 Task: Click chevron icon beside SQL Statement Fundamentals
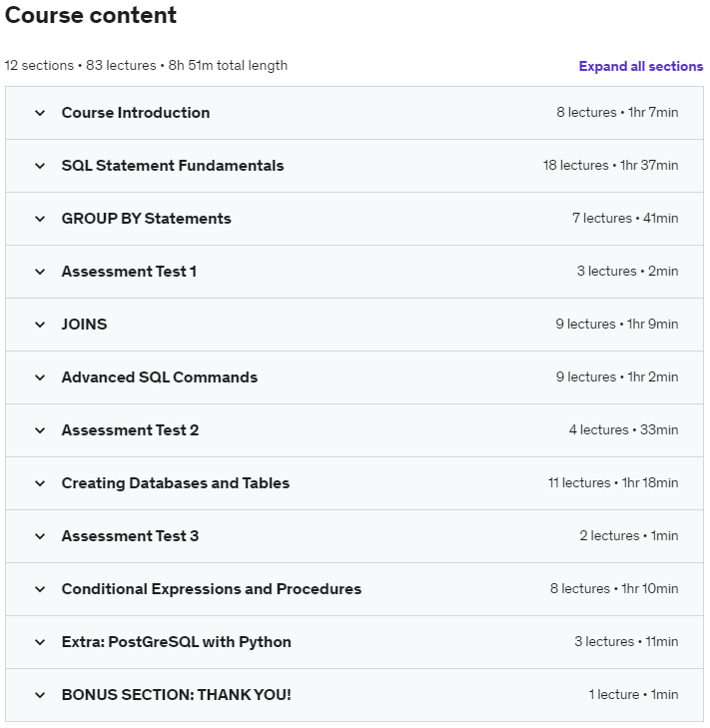(40, 166)
